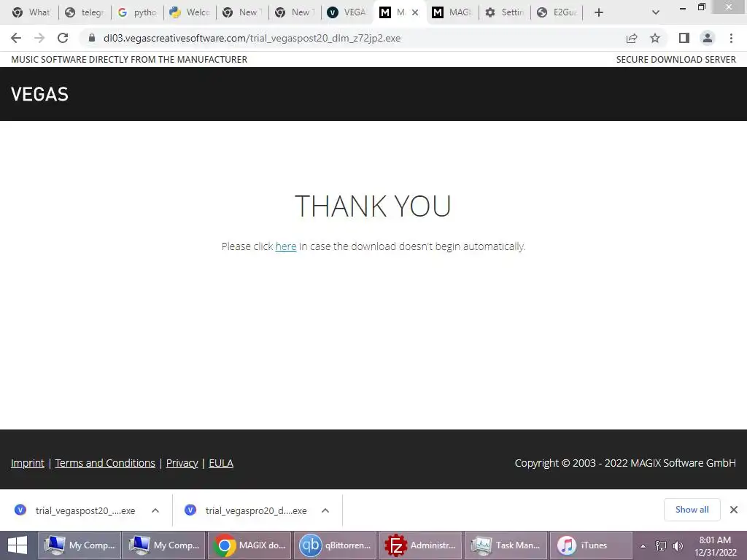Close the downloads bar
This screenshot has width=747, height=560.
click(734, 510)
